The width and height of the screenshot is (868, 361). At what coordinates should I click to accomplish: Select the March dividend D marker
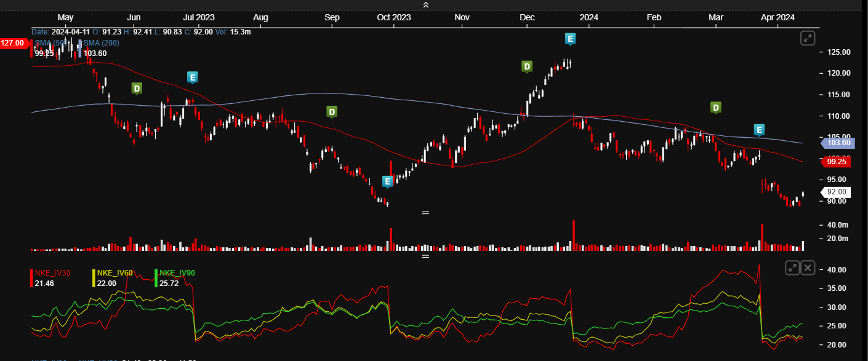pos(716,108)
